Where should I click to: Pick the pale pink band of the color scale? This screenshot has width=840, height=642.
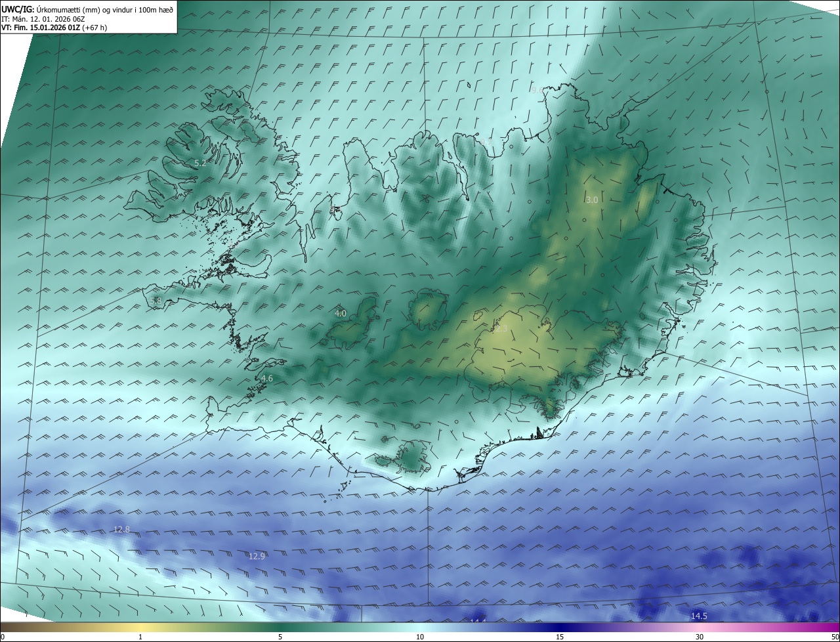pos(700,628)
